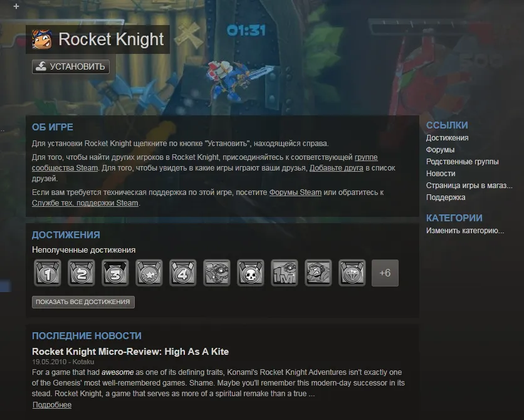524x420 pixels.
Task: Open the skull medal achievement
Action: 251,273
